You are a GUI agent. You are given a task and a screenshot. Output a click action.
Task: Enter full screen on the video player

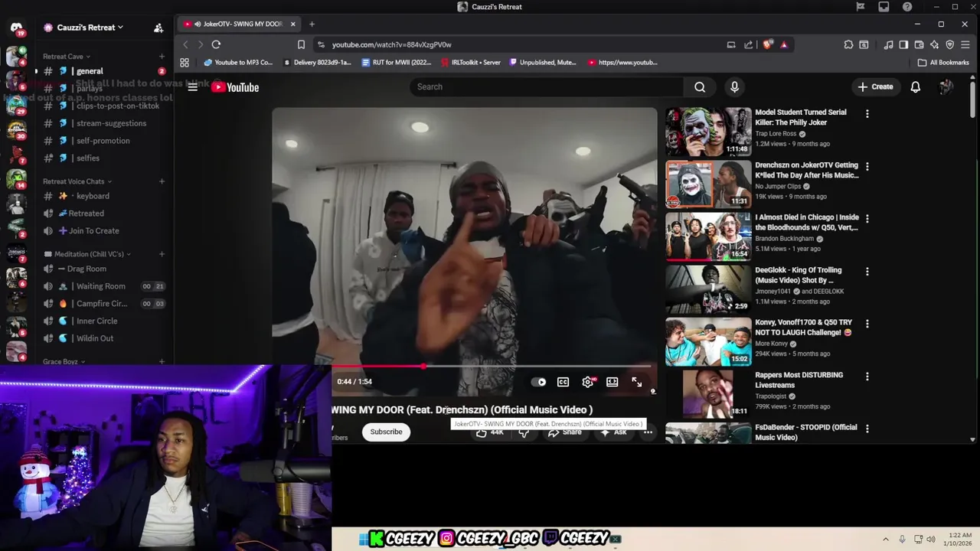(636, 382)
